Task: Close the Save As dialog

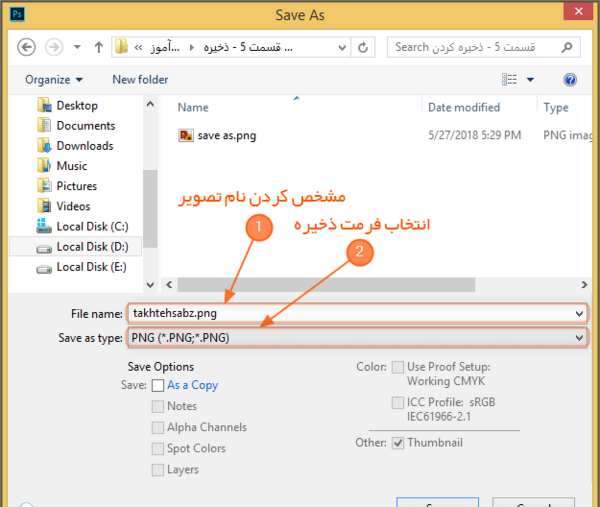Action: tap(578, 11)
